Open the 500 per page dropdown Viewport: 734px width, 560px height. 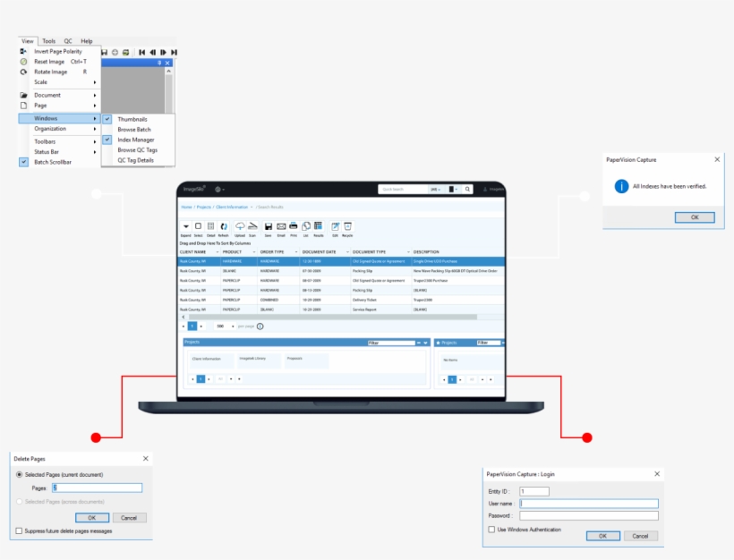[225, 327]
